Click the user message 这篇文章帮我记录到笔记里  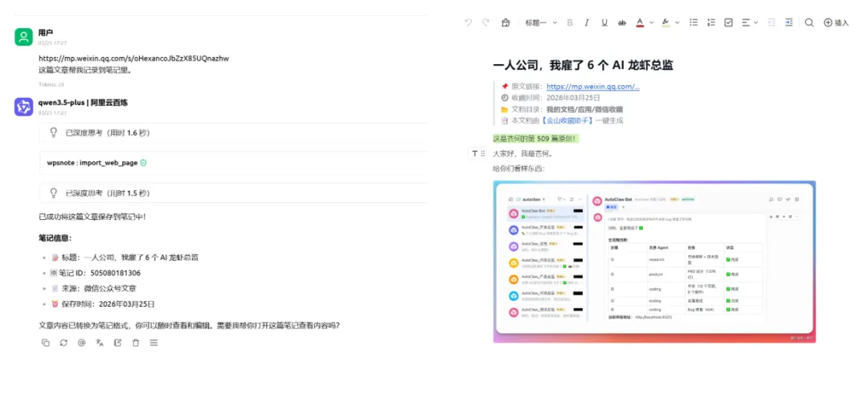pos(84,70)
